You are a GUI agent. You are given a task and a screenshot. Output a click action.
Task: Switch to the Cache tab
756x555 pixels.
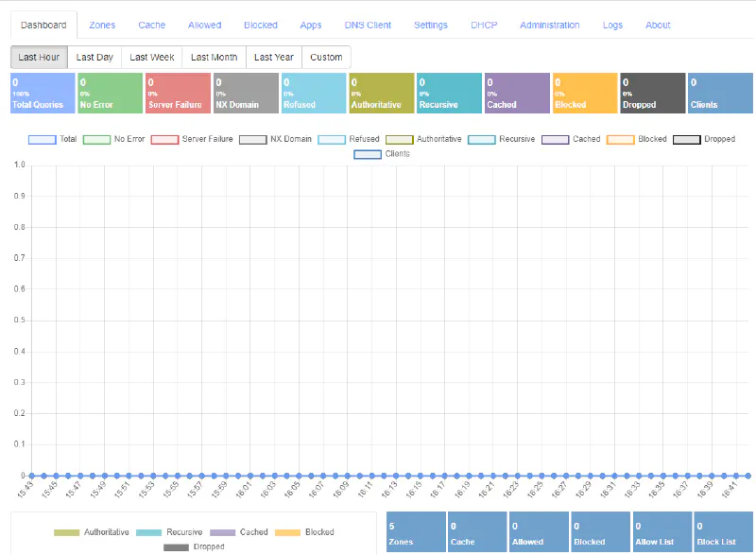coord(151,26)
